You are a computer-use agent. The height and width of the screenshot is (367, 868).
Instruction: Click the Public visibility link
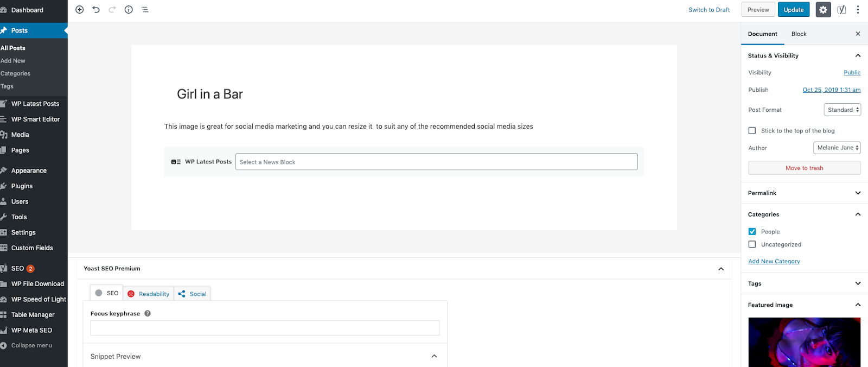click(852, 72)
